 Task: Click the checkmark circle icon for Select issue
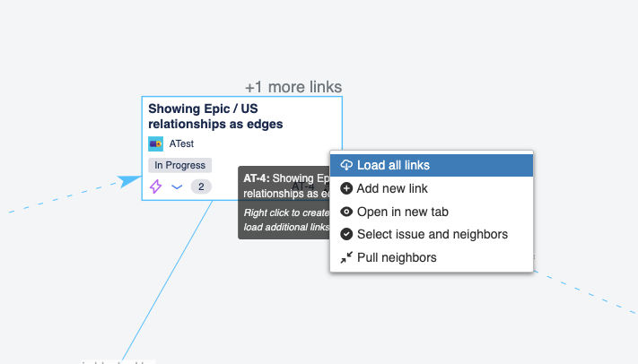click(346, 234)
